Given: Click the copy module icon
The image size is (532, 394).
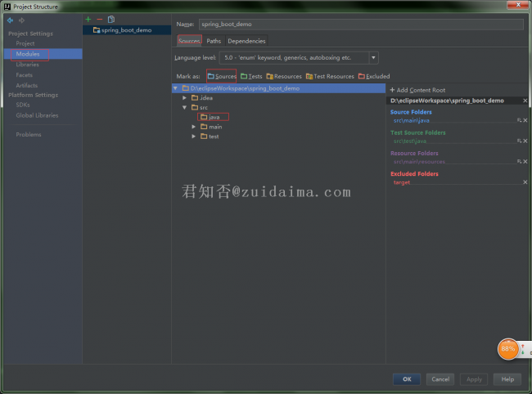Looking at the screenshot, I should 111,19.
